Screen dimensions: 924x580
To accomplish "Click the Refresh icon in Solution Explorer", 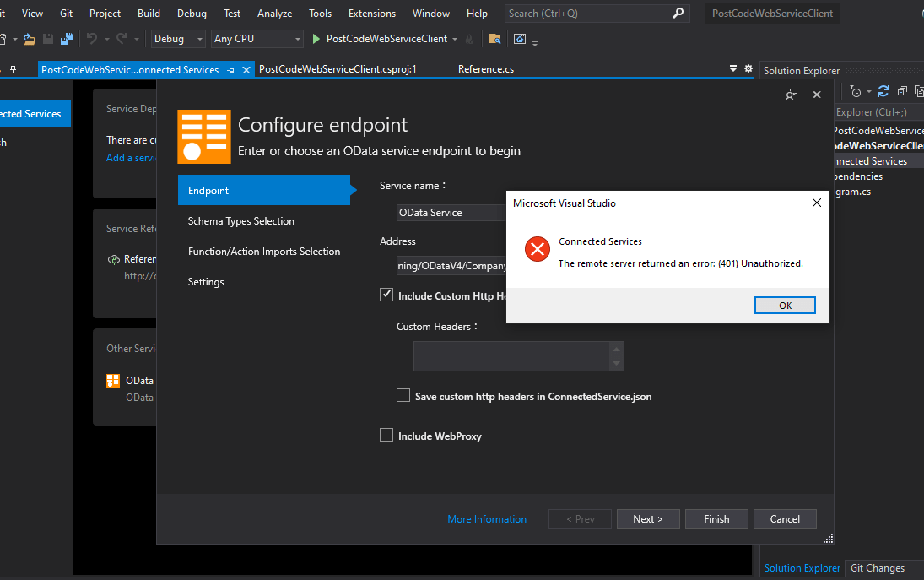I will point(883,91).
